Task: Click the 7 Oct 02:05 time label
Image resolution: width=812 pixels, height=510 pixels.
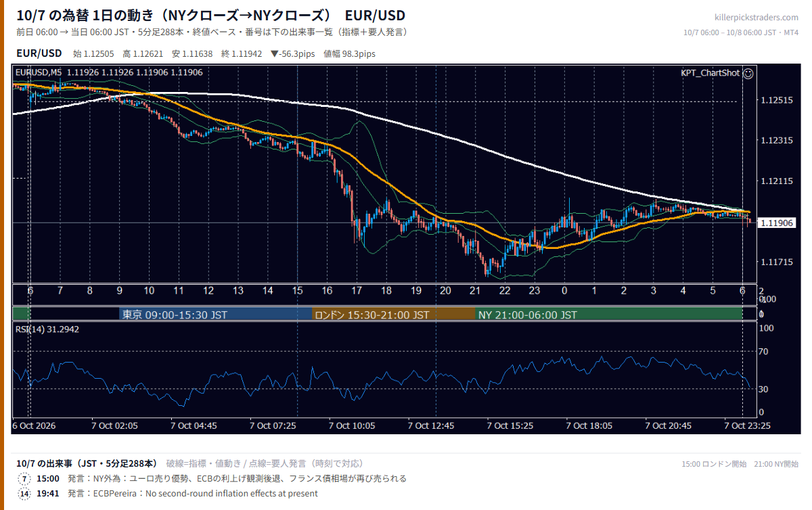Action: click(x=115, y=425)
